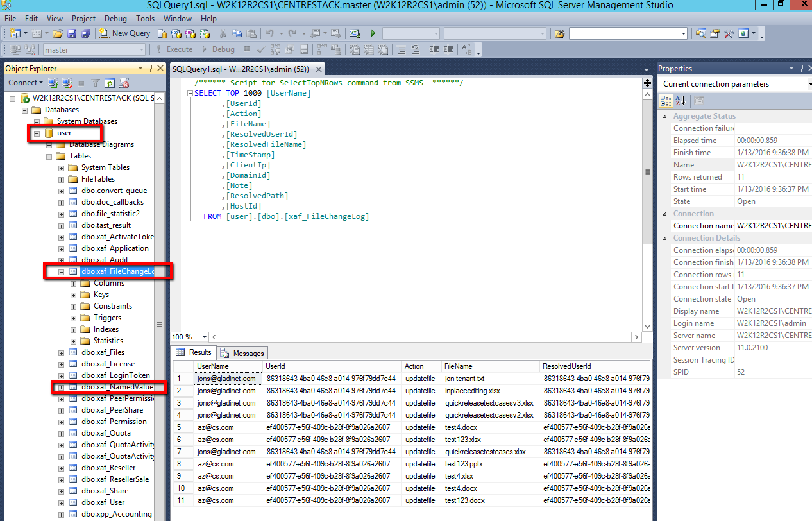Click the Parse checkmark icon

pyautogui.click(x=260, y=49)
